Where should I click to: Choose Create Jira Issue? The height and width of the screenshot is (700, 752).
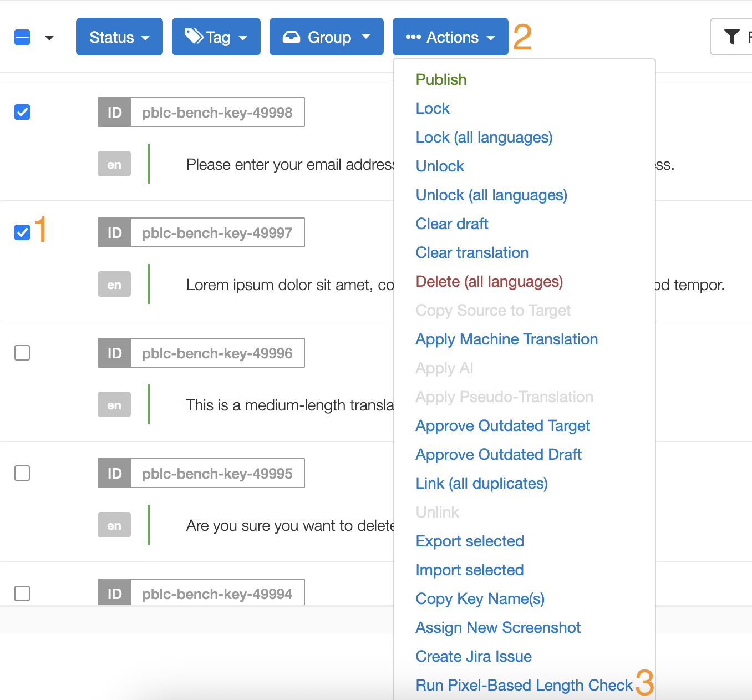tap(474, 656)
